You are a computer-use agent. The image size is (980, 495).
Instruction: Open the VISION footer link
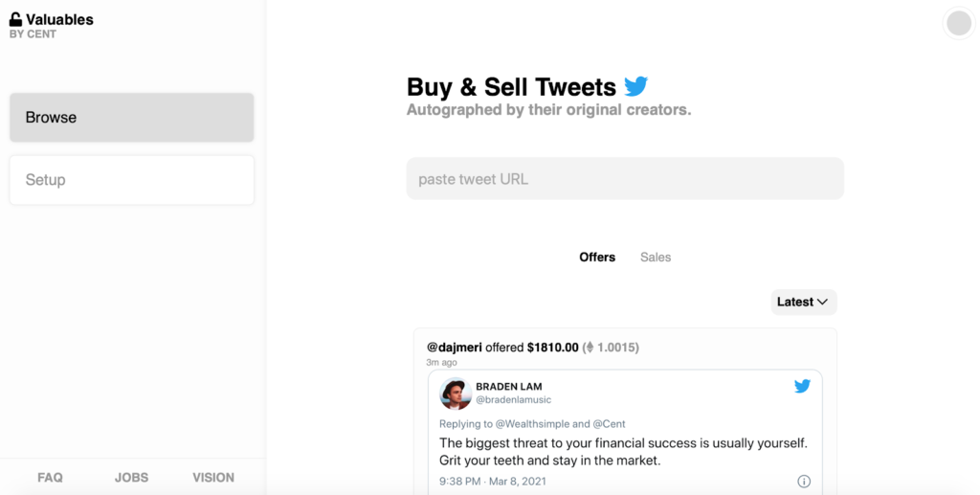(213, 477)
